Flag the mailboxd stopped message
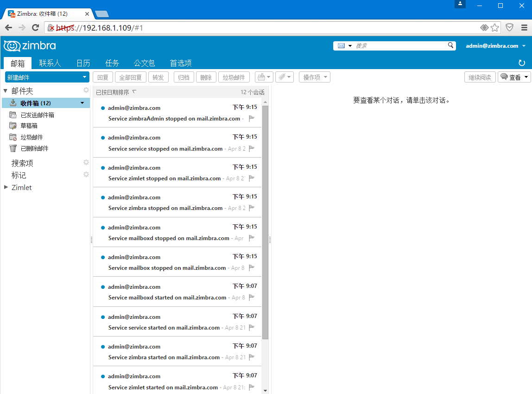The image size is (532, 394). click(x=252, y=238)
